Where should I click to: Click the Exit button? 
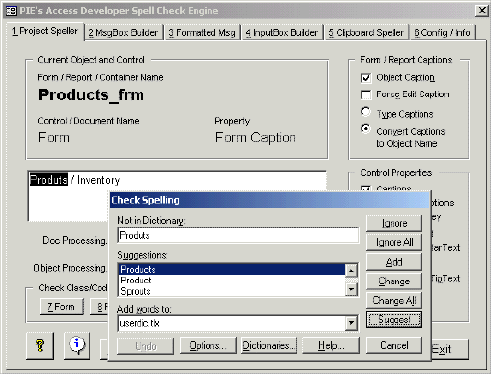tap(450, 349)
